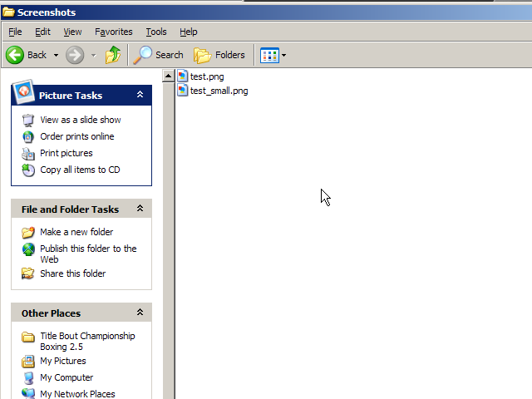The height and width of the screenshot is (399, 532).
Task: Open the Views dropdown arrow
Action: [283, 55]
